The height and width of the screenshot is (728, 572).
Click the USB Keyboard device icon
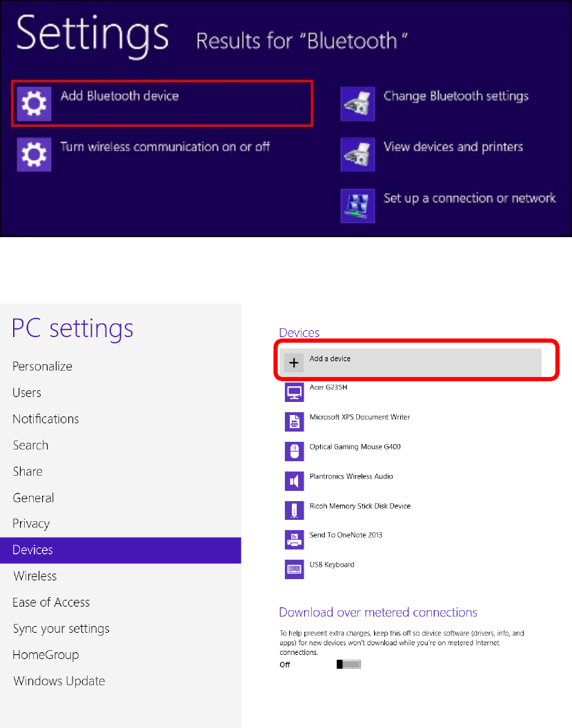click(x=294, y=569)
